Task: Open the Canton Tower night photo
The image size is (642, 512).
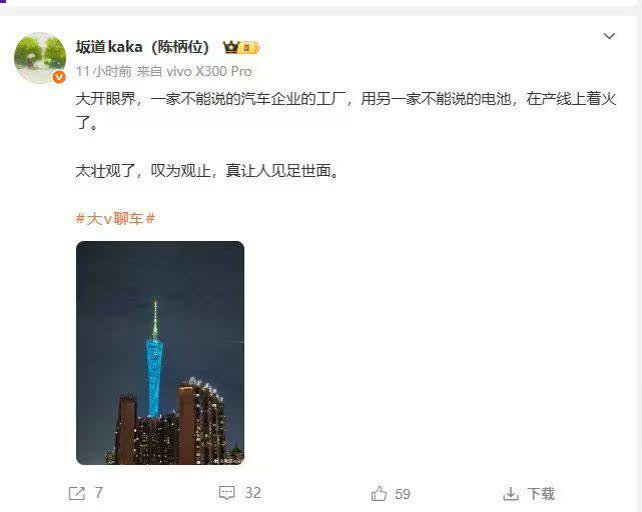Action: pyautogui.click(x=160, y=353)
